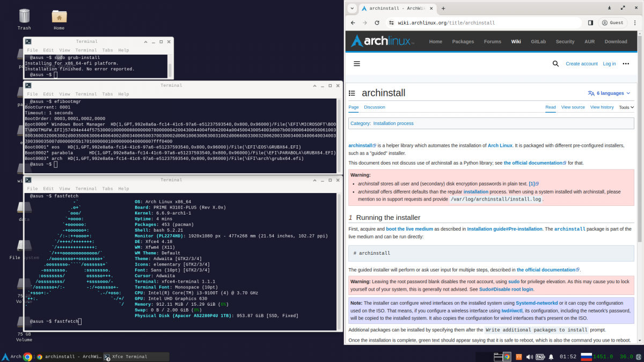Open Chrome three-dot menu
644x362 pixels.
pyautogui.click(x=636, y=23)
